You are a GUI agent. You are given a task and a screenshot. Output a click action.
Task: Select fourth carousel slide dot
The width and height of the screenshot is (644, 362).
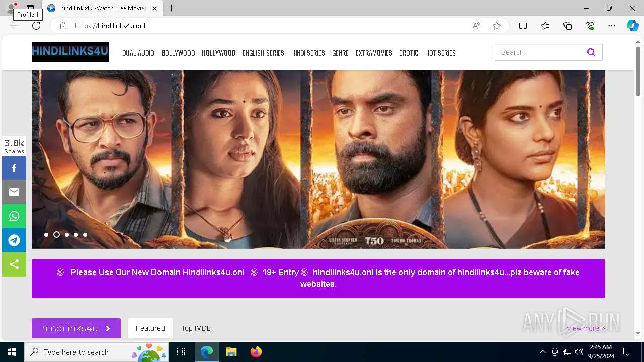pyautogui.click(x=76, y=235)
